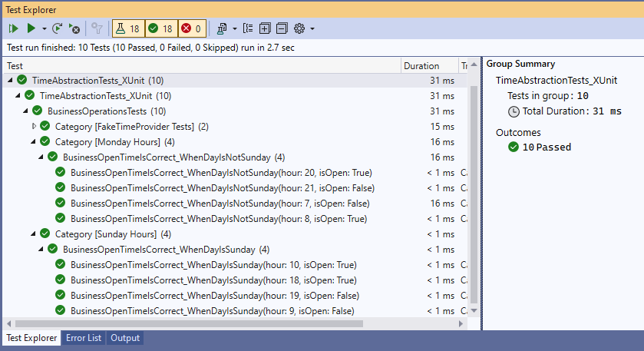Click the Group By tree icon
Image resolution: width=644 pixels, height=351 pixels.
pos(248,28)
